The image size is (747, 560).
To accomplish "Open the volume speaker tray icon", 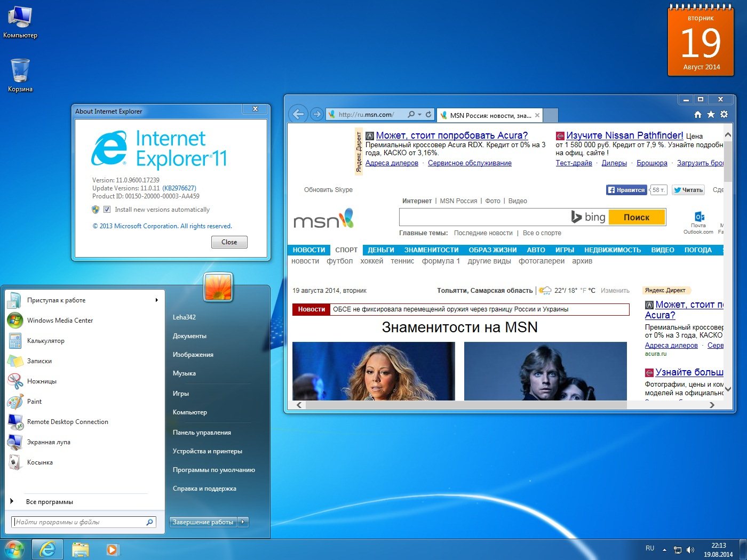I will [x=690, y=549].
